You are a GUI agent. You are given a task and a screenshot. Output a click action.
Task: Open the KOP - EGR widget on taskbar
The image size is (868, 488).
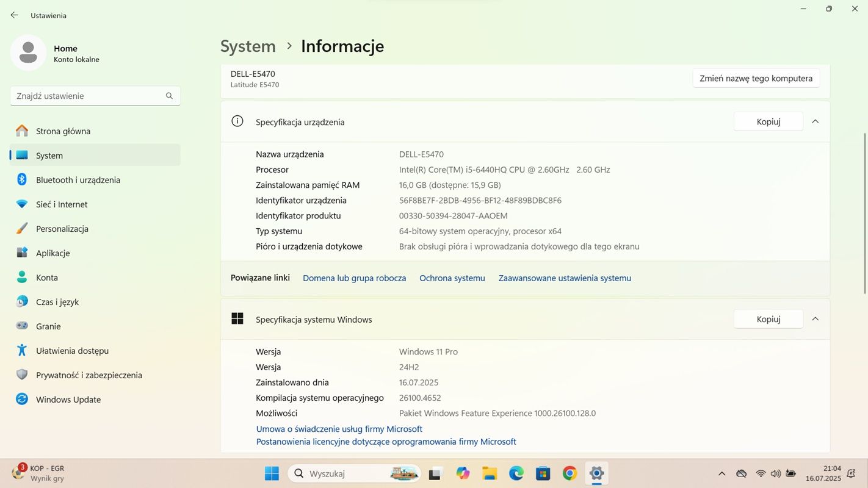(x=38, y=473)
